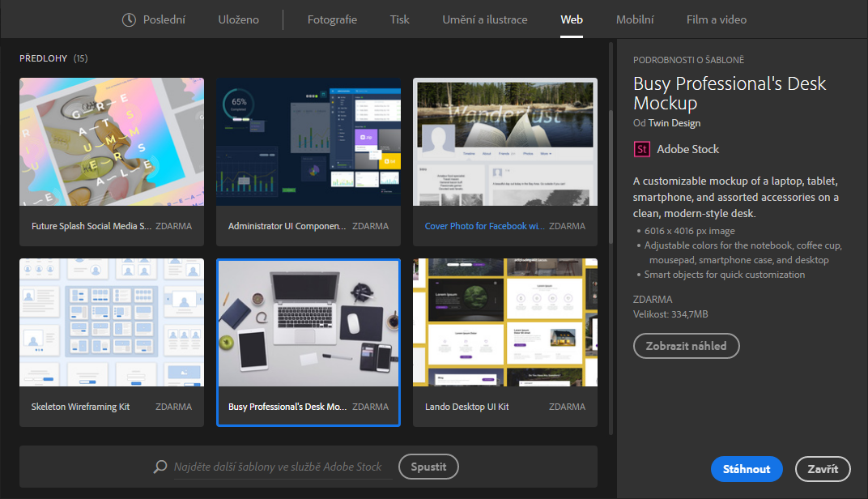Click the Skeleton Wireframing Kit title
868x499 pixels.
(x=80, y=407)
